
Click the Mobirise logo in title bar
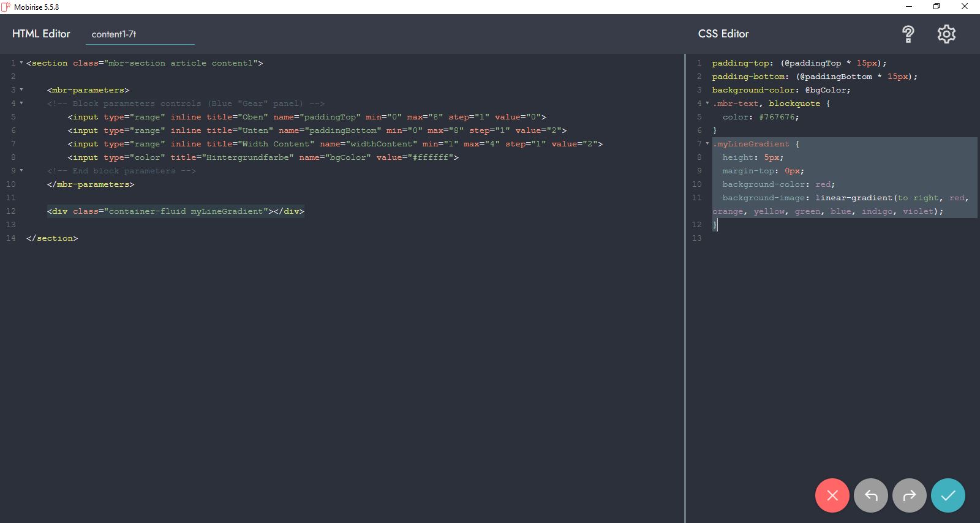click(6, 7)
